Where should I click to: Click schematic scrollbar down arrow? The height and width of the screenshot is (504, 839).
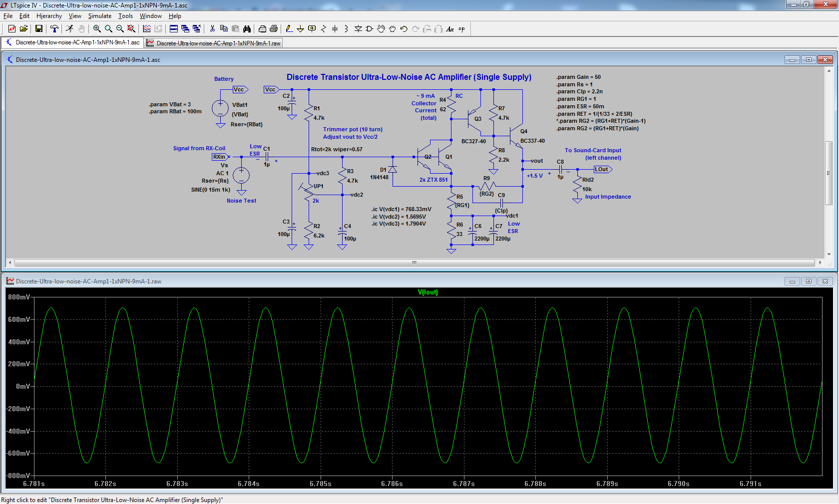tap(829, 254)
